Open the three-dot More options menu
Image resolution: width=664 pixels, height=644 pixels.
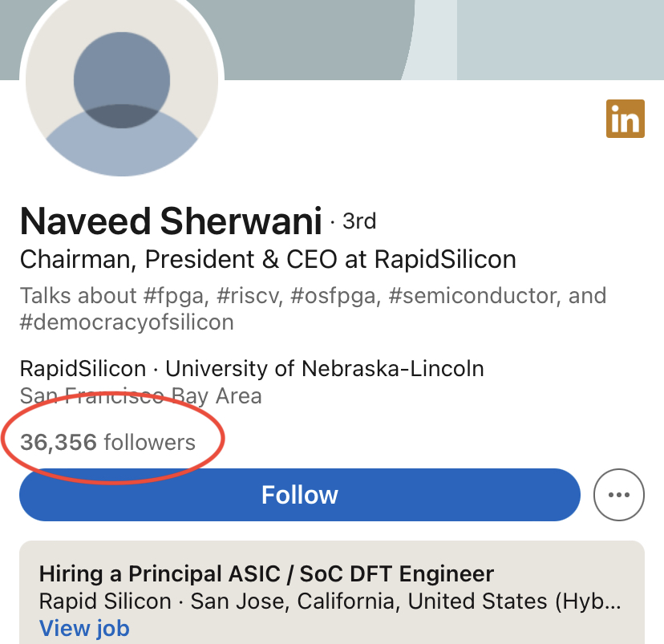[618, 495]
